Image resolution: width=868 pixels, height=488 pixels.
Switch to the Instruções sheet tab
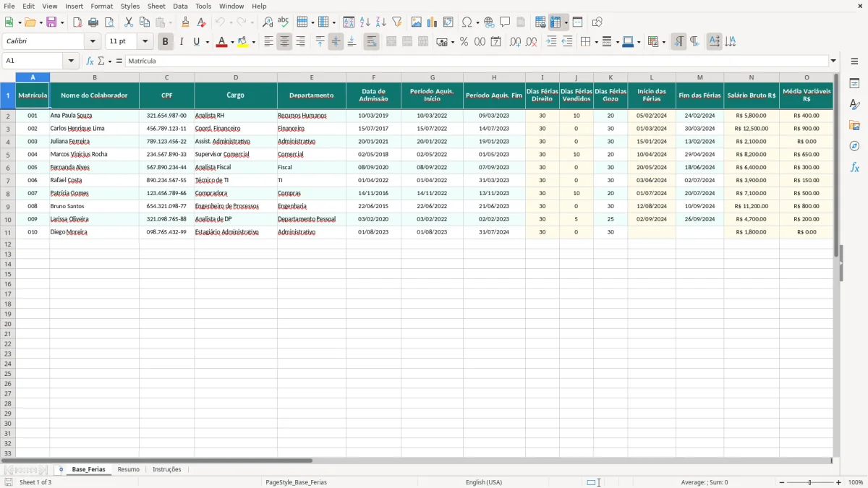click(x=167, y=469)
